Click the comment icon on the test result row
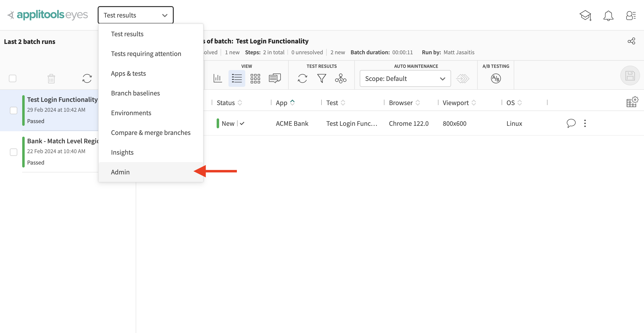This screenshot has height=333, width=644. tap(571, 123)
